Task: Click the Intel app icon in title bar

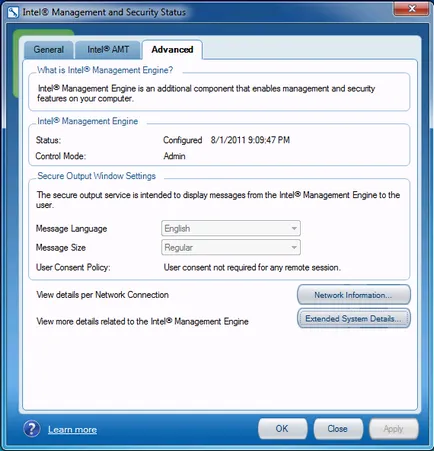Action: point(13,13)
